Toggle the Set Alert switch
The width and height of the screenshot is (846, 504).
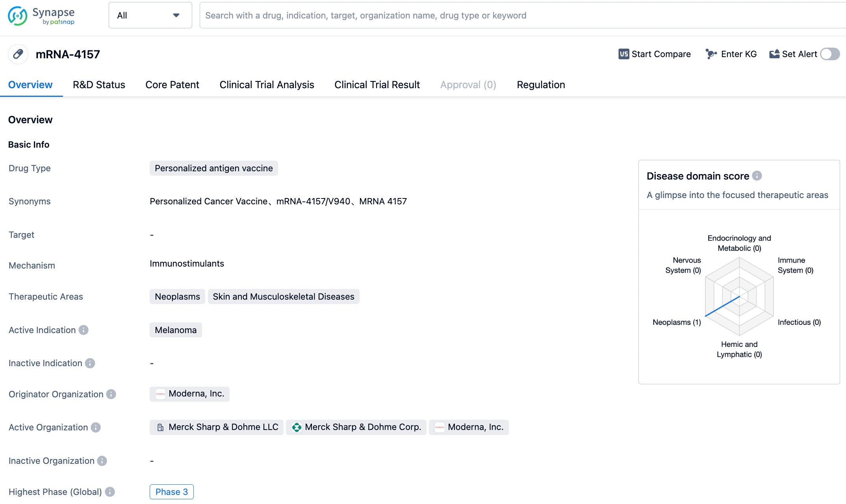click(830, 54)
